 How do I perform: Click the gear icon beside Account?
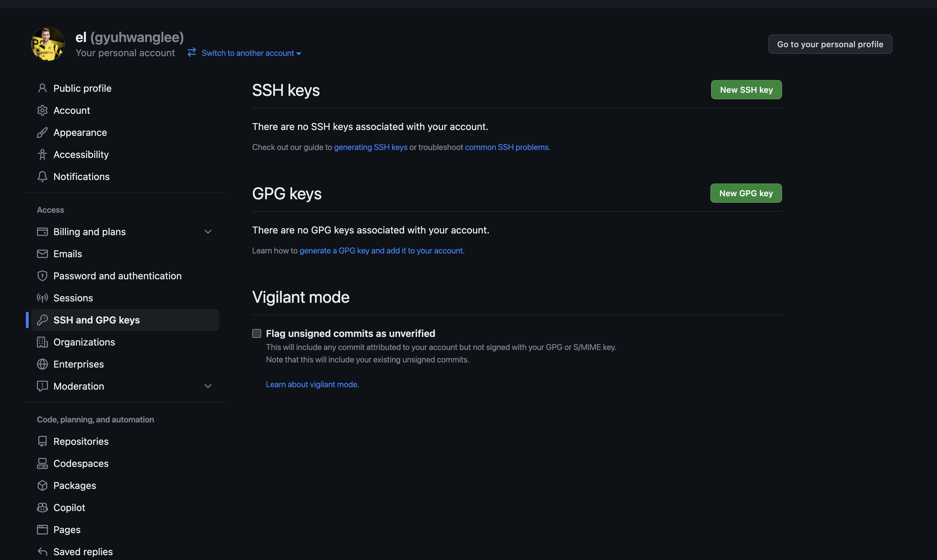point(42,110)
